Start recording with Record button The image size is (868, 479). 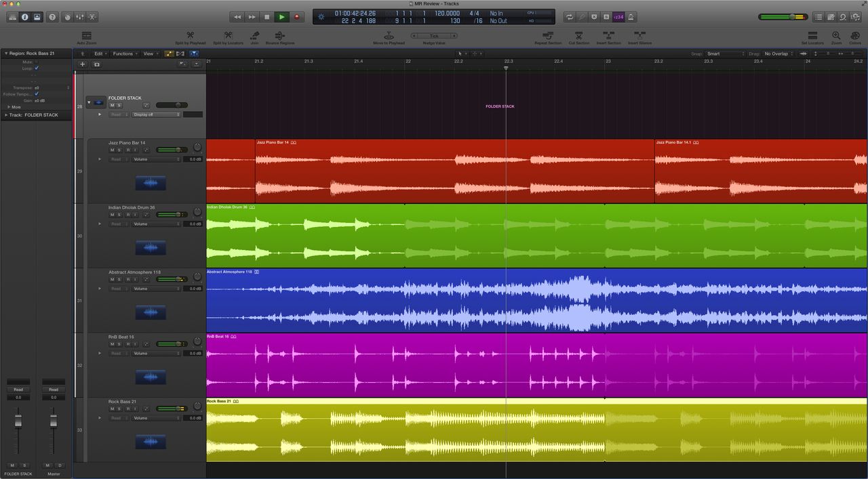296,16
